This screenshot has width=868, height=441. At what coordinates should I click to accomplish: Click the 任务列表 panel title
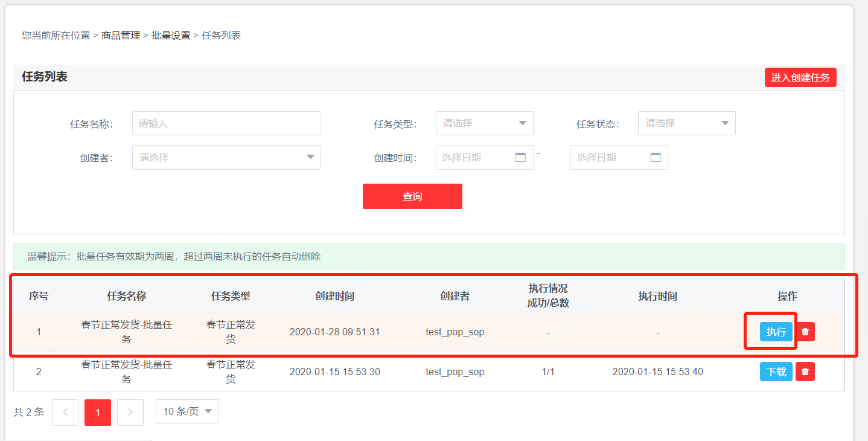[x=45, y=77]
